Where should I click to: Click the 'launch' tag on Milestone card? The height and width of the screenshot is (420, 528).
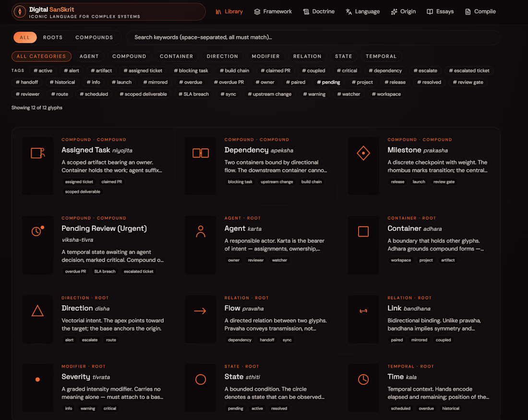[x=419, y=182]
